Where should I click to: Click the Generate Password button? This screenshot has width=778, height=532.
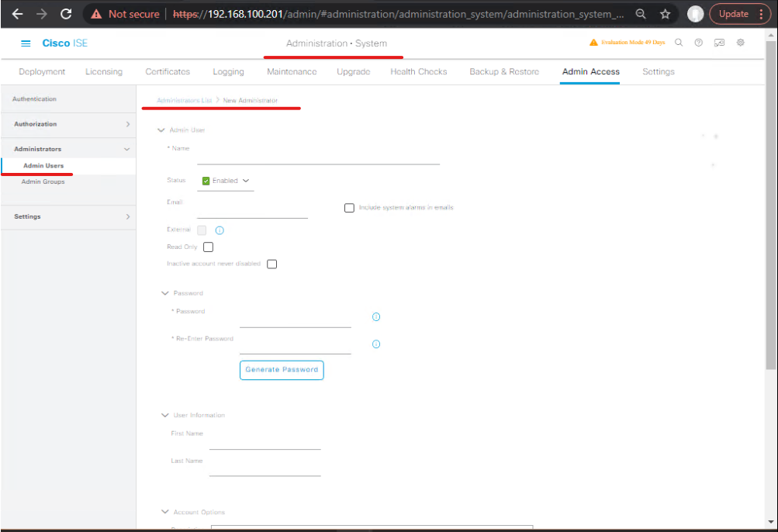coord(282,370)
